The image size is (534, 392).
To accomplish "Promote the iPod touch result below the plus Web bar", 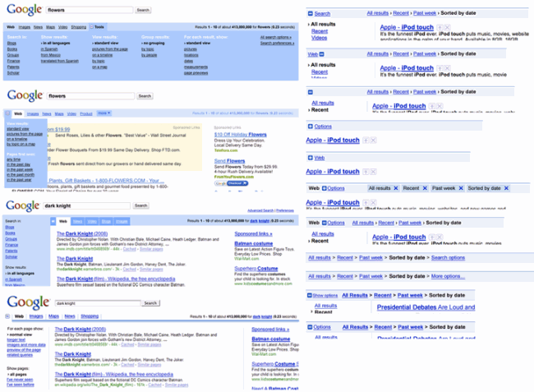I will click(366, 172).
